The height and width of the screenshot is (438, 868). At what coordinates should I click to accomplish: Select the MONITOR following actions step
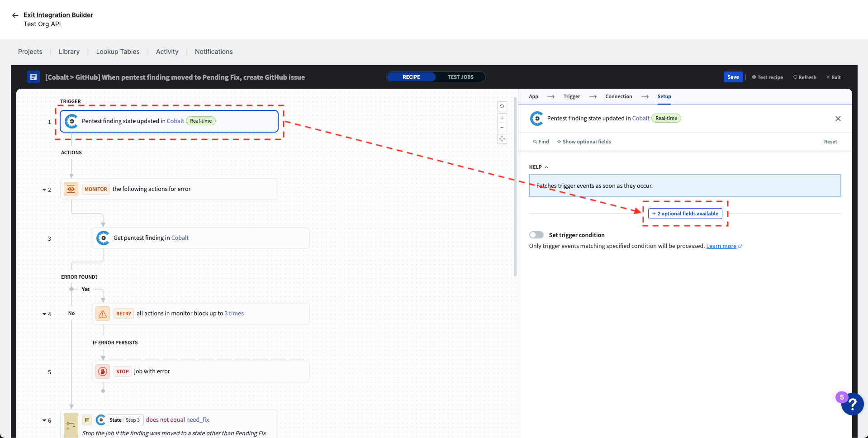(x=169, y=189)
